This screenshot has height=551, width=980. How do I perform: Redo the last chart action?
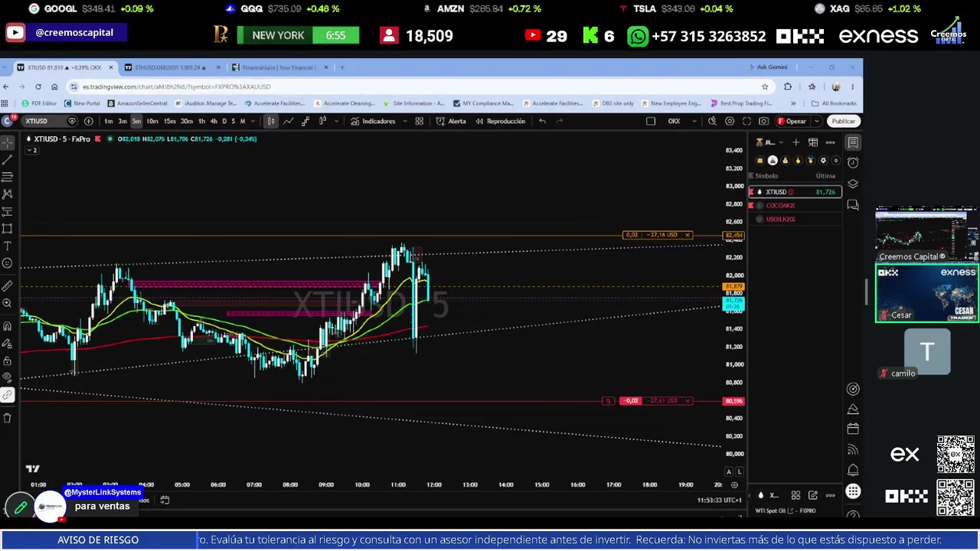560,121
